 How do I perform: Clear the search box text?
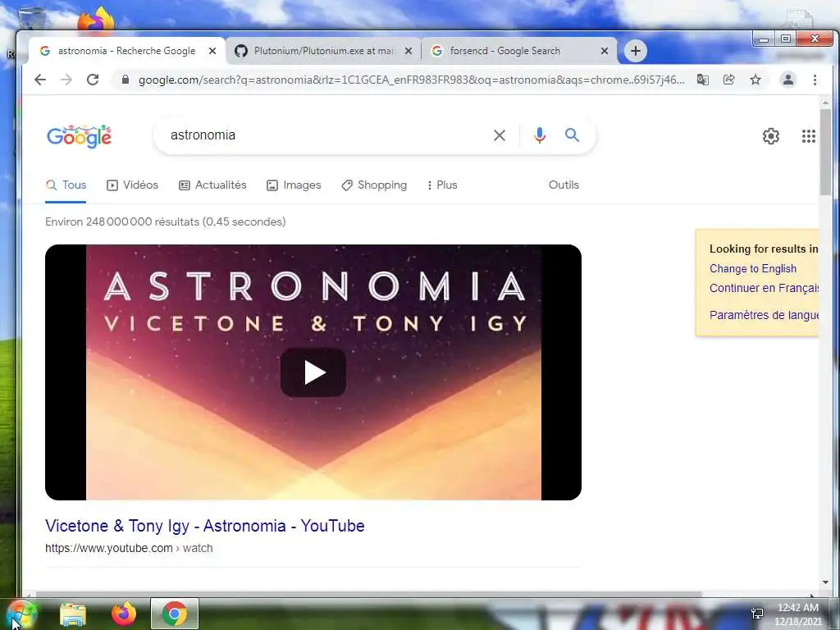click(x=500, y=135)
